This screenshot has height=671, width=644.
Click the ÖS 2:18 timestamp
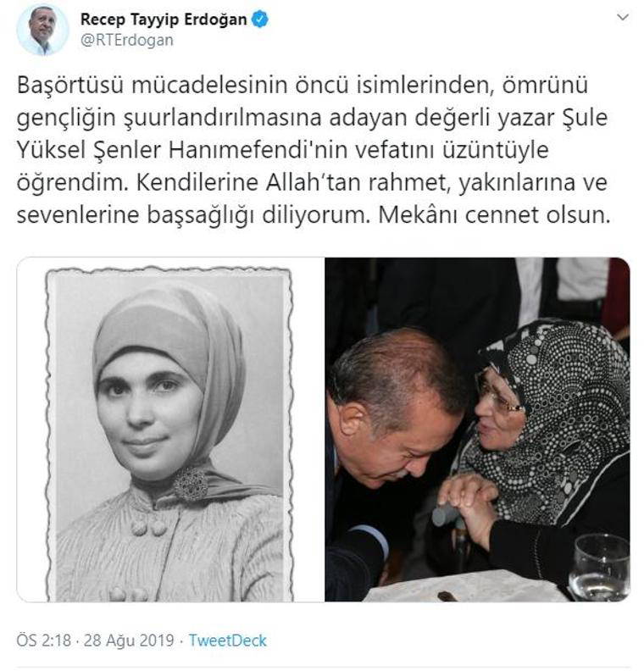(x=43, y=640)
